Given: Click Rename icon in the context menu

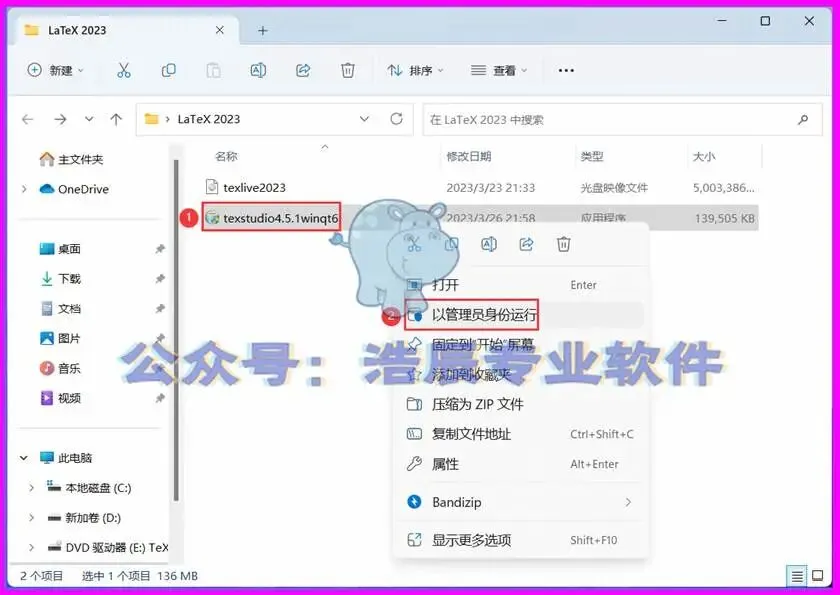Looking at the screenshot, I should (489, 244).
